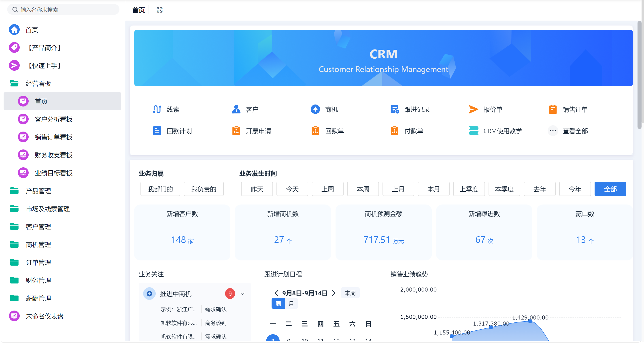Collapse the 经营看板 folder
The height and width of the screenshot is (343, 644).
(x=38, y=83)
